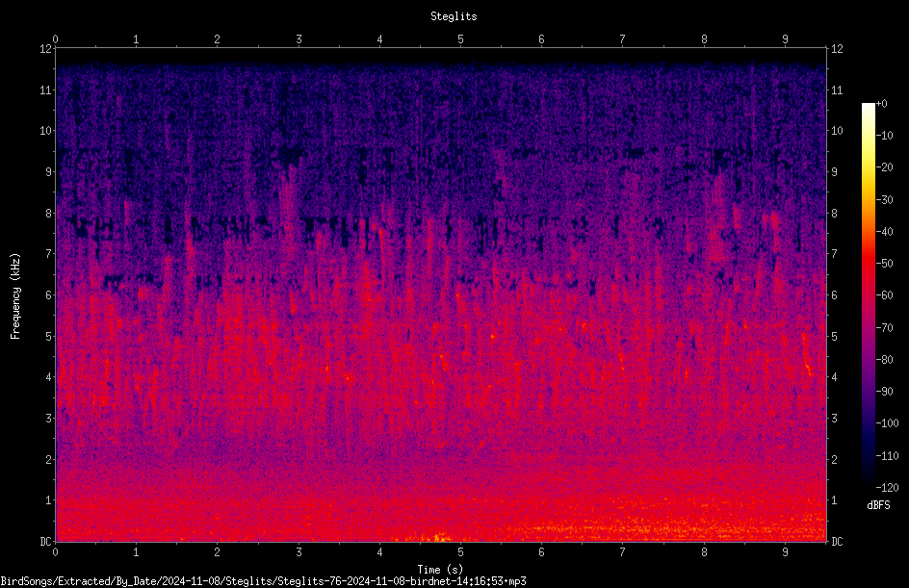The image size is (909, 588).
Task: Click the Time (s) axis label
Action: tap(440, 570)
